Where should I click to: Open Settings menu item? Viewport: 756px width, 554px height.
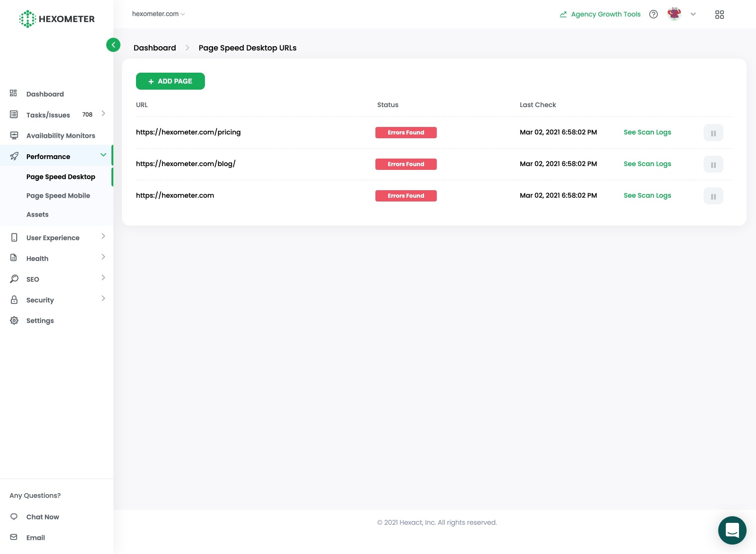coord(40,321)
